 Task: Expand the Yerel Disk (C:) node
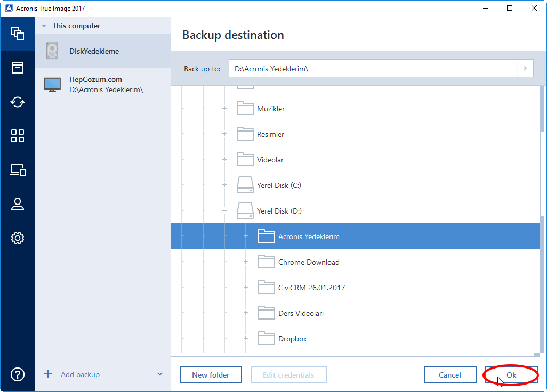pyautogui.click(x=224, y=185)
